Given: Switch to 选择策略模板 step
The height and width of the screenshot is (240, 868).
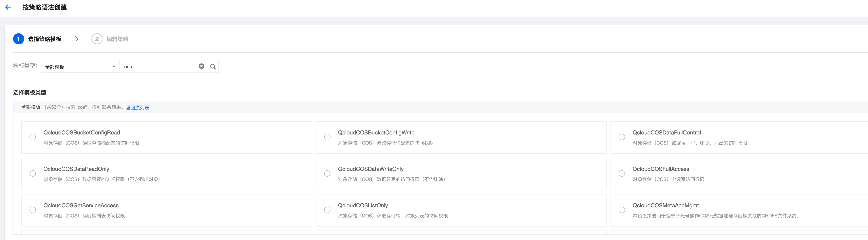Looking at the screenshot, I should pyautogui.click(x=45, y=39).
